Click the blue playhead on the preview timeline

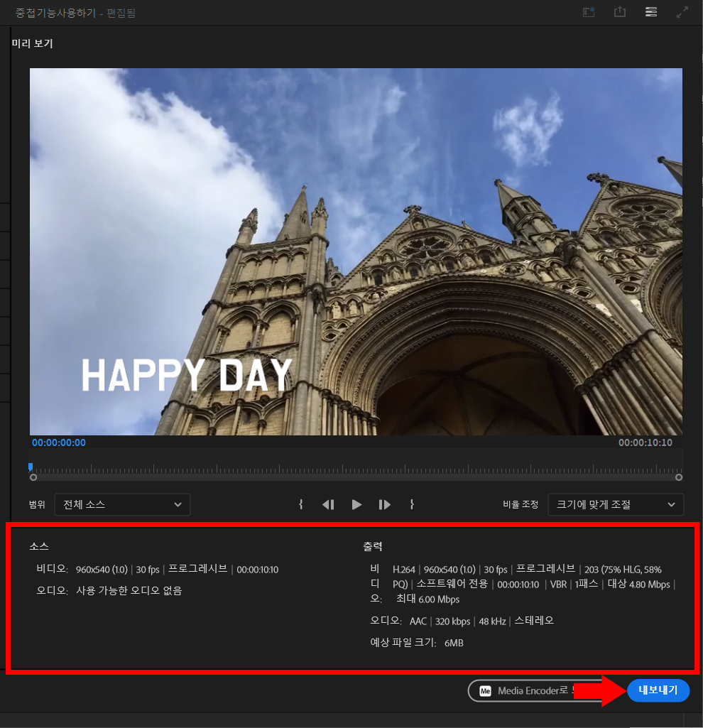point(31,467)
